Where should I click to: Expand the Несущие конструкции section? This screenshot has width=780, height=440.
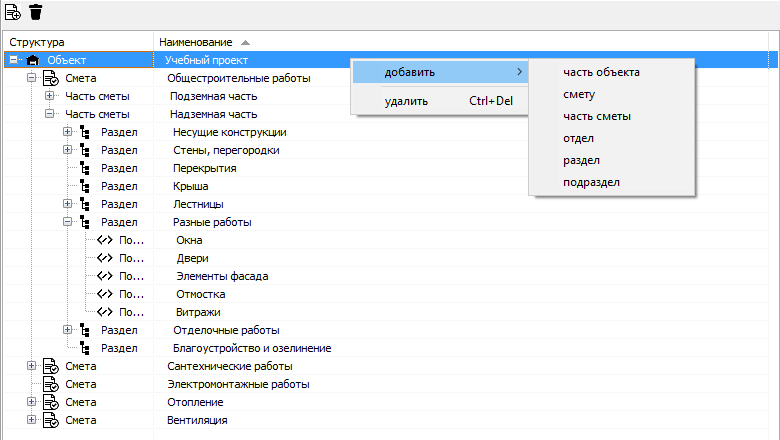coord(67,132)
